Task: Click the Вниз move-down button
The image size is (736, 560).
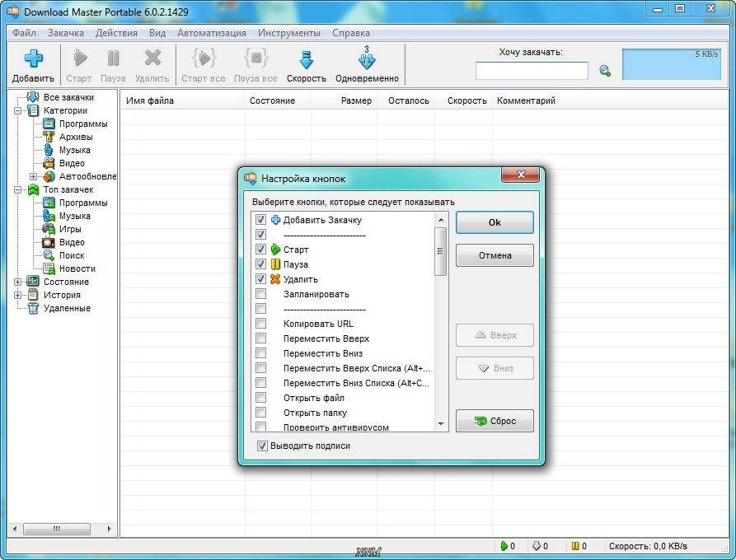Action: click(x=495, y=368)
